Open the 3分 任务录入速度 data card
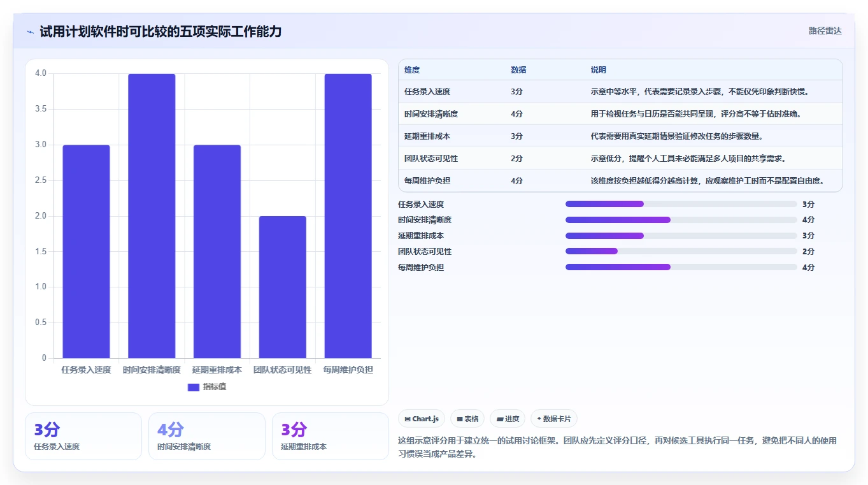The height and width of the screenshot is (485, 868). (x=83, y=436)
